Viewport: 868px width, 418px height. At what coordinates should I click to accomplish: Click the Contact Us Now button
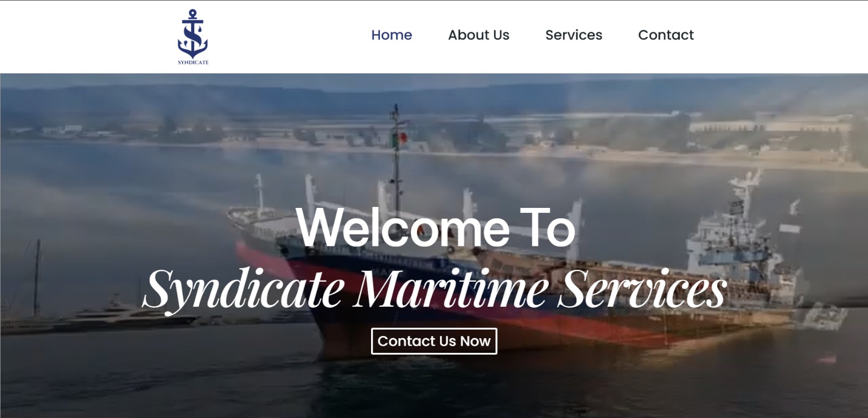434,341
